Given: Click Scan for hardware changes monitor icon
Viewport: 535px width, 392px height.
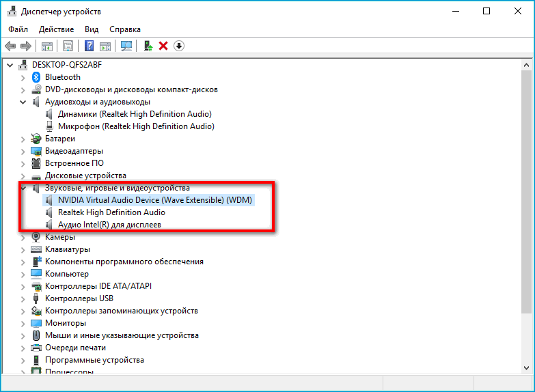Looking at the screenshot, I should (x=126, y=46).
